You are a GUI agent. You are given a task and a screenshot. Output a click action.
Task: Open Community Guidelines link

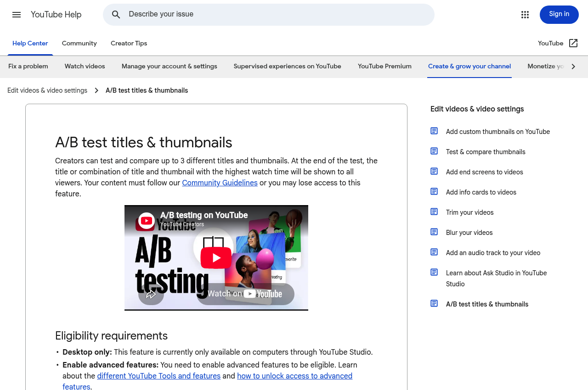point(220,183)
